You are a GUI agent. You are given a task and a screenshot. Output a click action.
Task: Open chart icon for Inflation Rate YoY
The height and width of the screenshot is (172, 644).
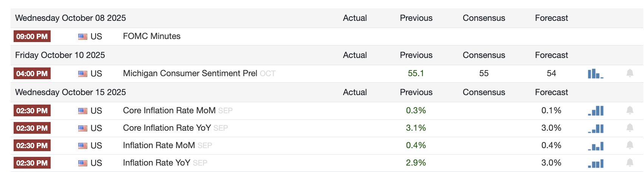pos(596,163)
